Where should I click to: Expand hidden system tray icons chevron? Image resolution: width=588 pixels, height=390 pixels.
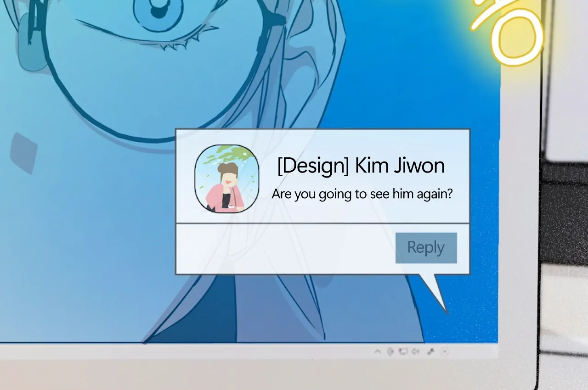pyautogui.click(x=377, y=351)
